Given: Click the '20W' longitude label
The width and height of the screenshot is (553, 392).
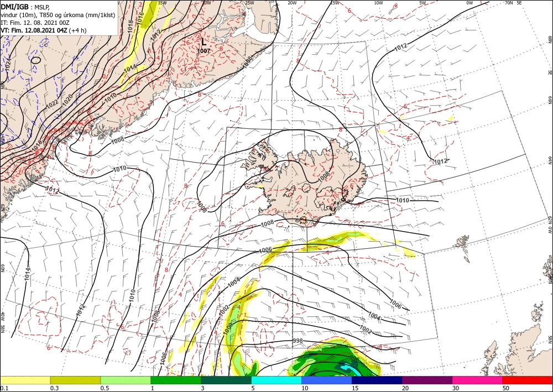Looking at the screenshot, I should (x=292, y=3).
